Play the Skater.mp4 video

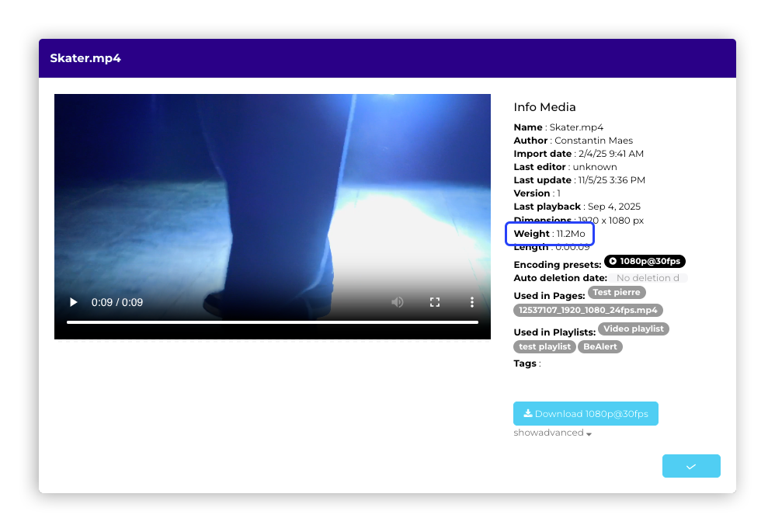click(74, 302)
